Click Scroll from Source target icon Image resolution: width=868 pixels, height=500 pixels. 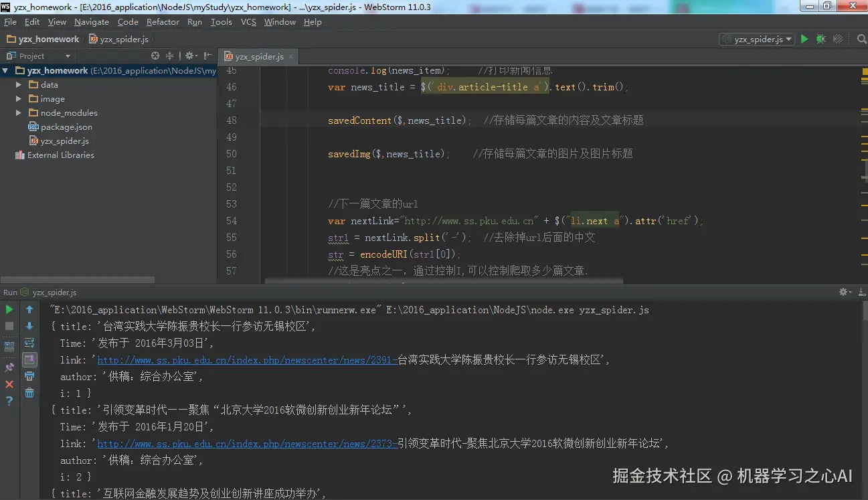155,56
